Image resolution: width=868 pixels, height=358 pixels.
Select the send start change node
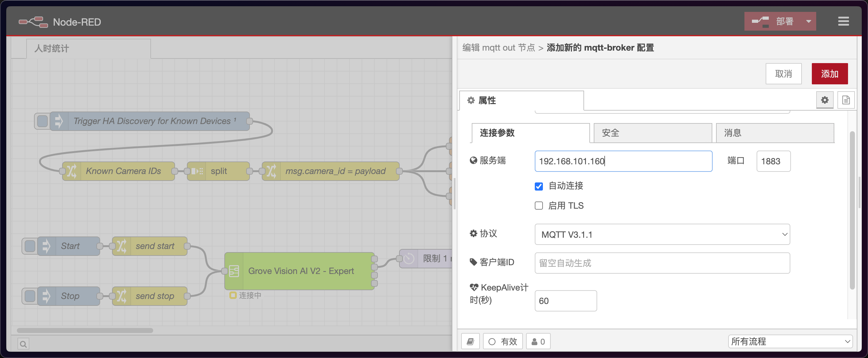click(x=150, y=246)
